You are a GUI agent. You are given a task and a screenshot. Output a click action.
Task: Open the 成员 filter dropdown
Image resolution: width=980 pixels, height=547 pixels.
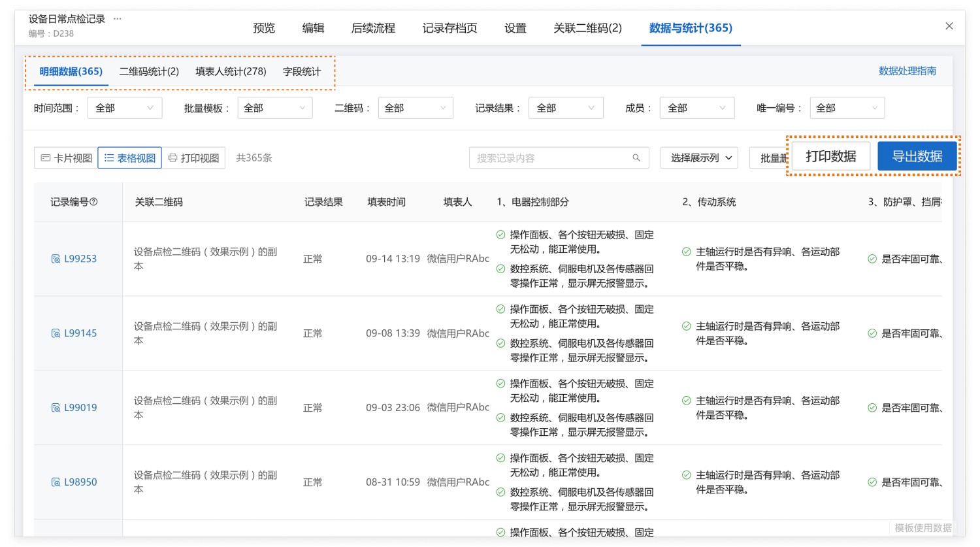click(696, 108)
